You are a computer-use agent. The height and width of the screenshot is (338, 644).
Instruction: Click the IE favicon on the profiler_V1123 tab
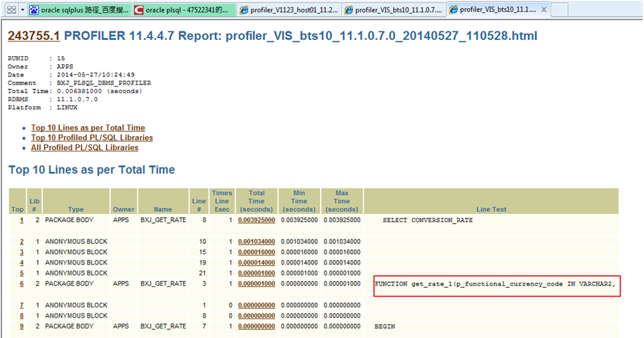pos(244,10)
